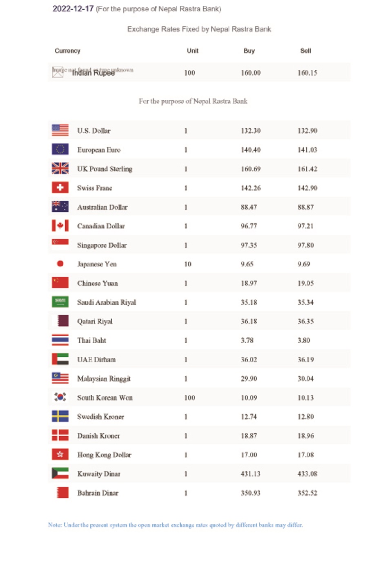The height and width of the screenshot is (563, 392).
Task: Click the Australian Dollar currency name
Action: pos(102,207)
